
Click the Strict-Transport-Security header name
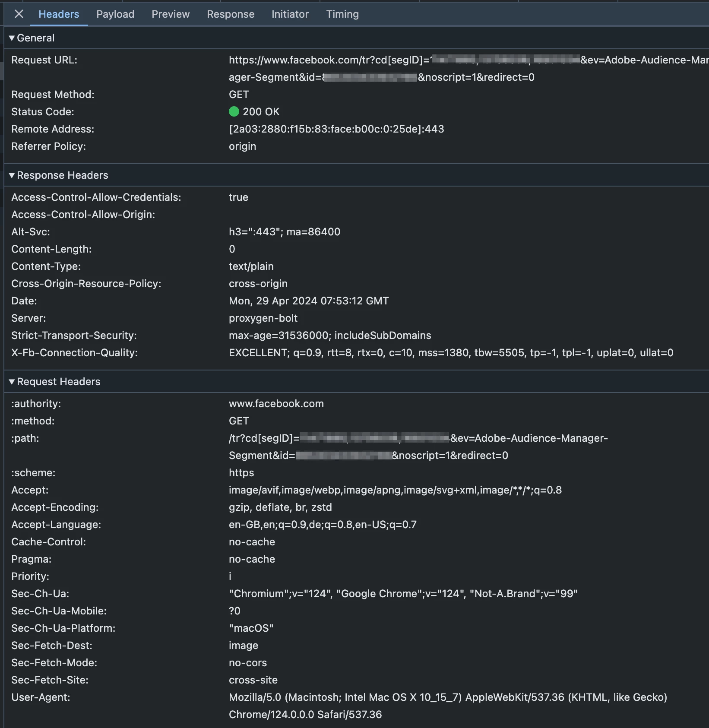pyautogui.click(x=74, y=336)
